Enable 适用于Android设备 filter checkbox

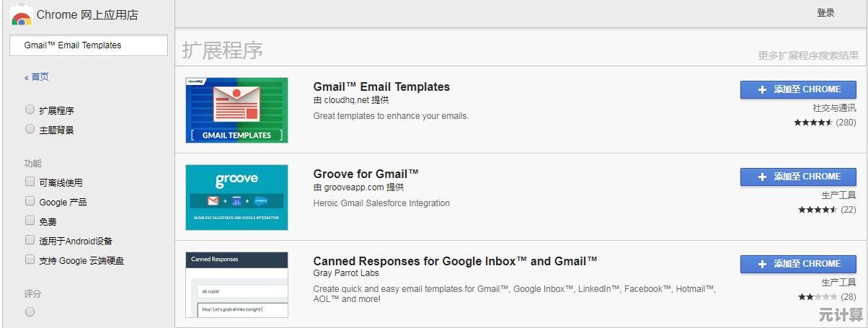(30, 240)
